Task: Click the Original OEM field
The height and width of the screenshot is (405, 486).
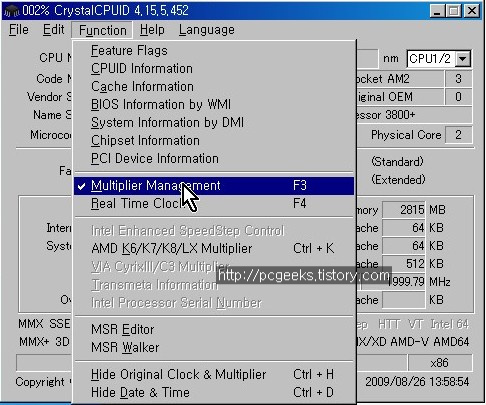Action: [400, 97]
